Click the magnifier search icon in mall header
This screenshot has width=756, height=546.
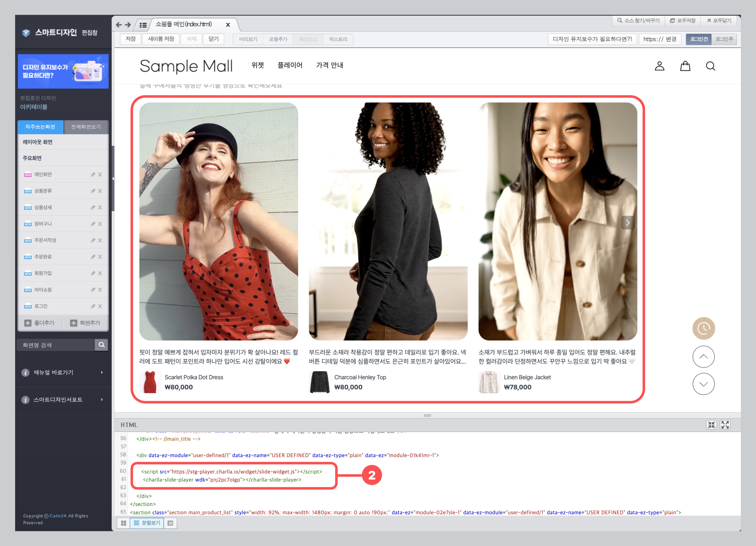point(710,66)
